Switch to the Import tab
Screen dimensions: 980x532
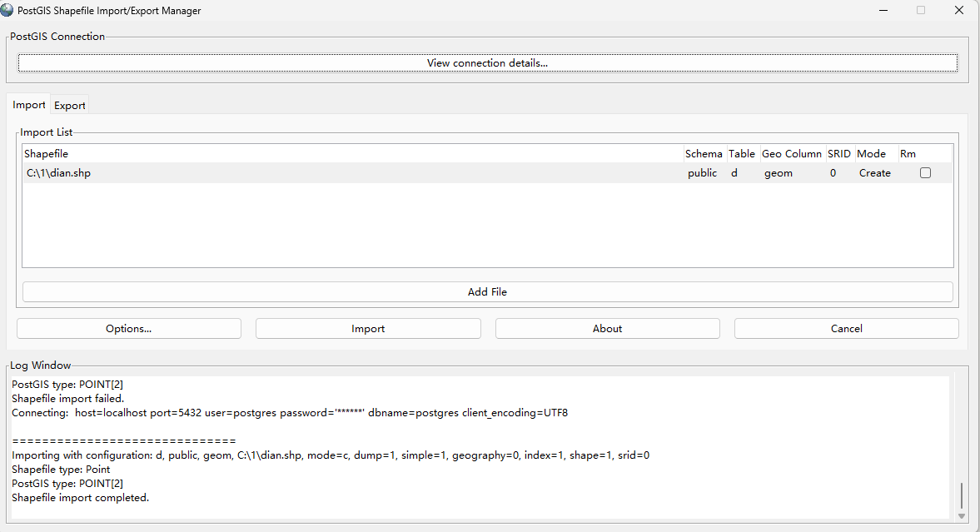point(29,104)
